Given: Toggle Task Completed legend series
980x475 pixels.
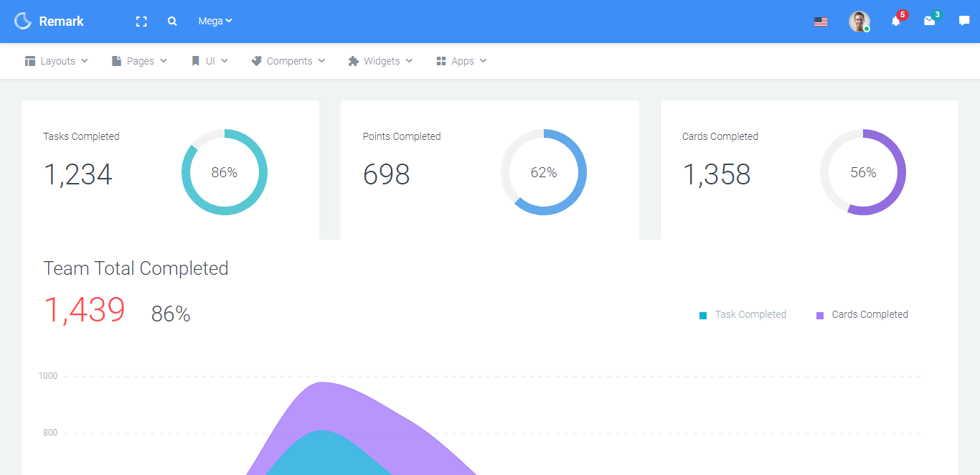Looking at the screenshot, I should (x=743, y=314).
